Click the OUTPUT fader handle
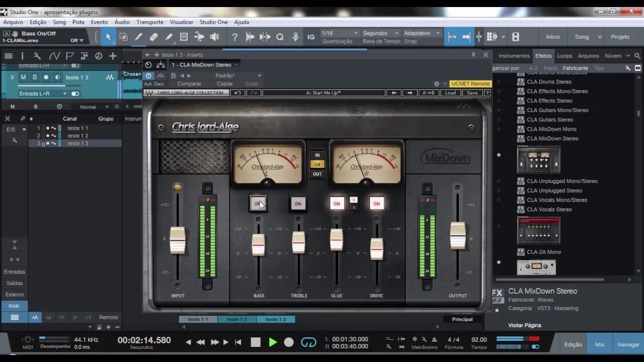Viewport: 644px width, 362px height. (458, 235)
